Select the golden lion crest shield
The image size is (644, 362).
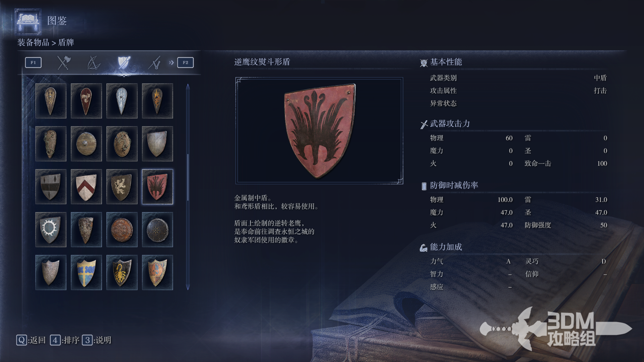(x=122, y=187)
